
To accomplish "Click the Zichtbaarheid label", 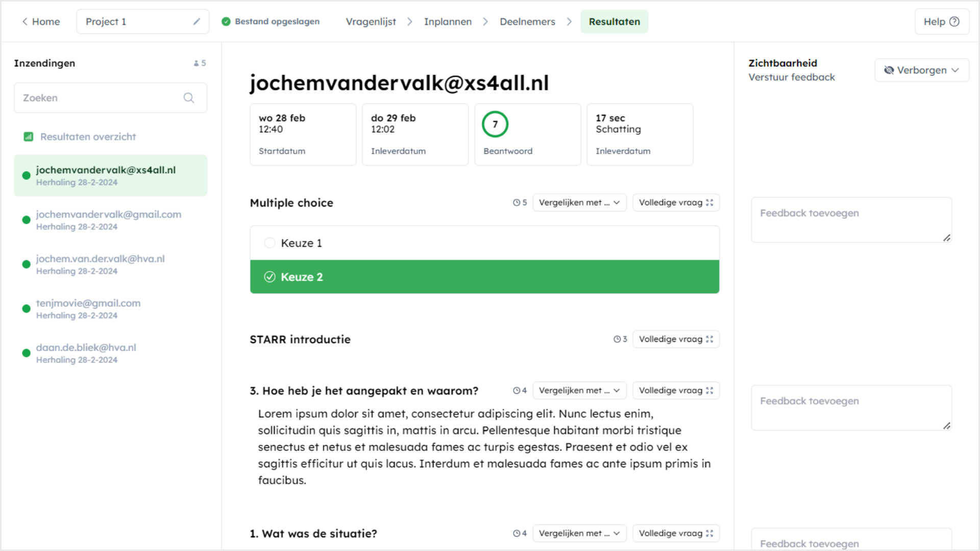I will pyautogui.click(x=782, y=63).
